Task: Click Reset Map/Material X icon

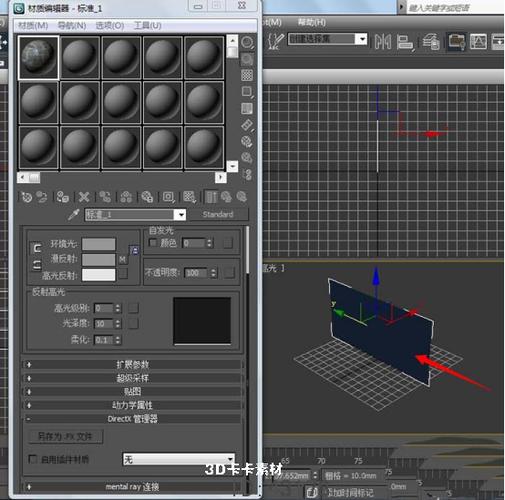Action: pyautogui.click(x=84, y=197)
